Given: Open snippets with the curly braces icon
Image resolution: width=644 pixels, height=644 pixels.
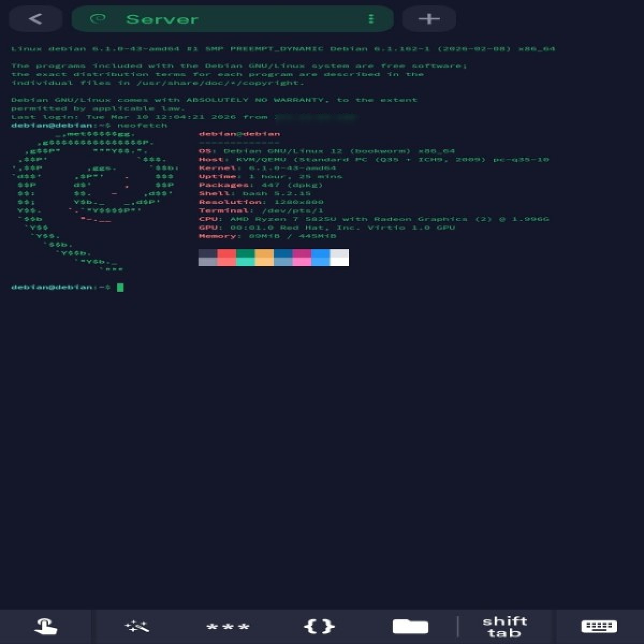Looking at the screenshot, I should click(319, 626).
